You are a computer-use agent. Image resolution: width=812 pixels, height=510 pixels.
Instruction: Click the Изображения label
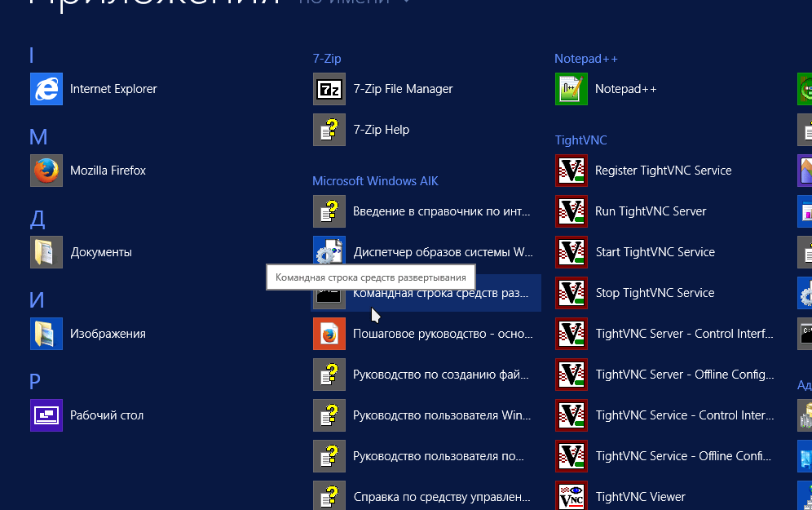108,334
